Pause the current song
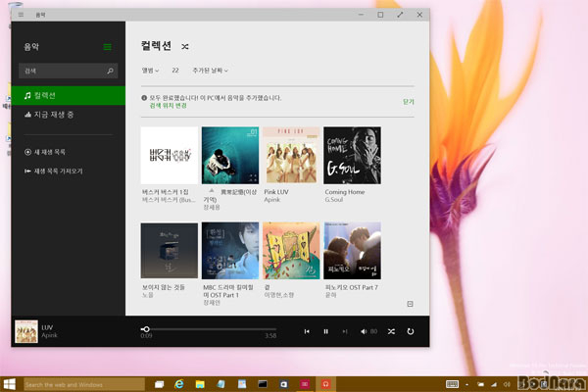 pyautogui.click(x=326, y=331)
